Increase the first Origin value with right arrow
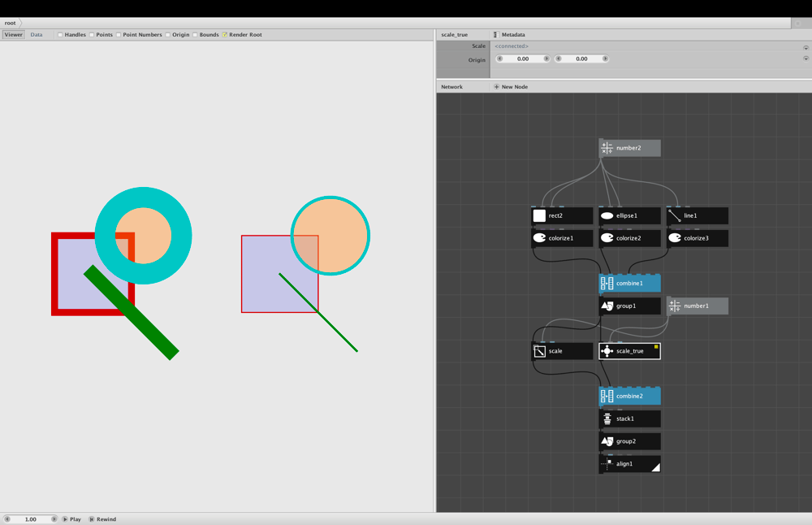This screenshot has height=525, width=812. [546, 59]
